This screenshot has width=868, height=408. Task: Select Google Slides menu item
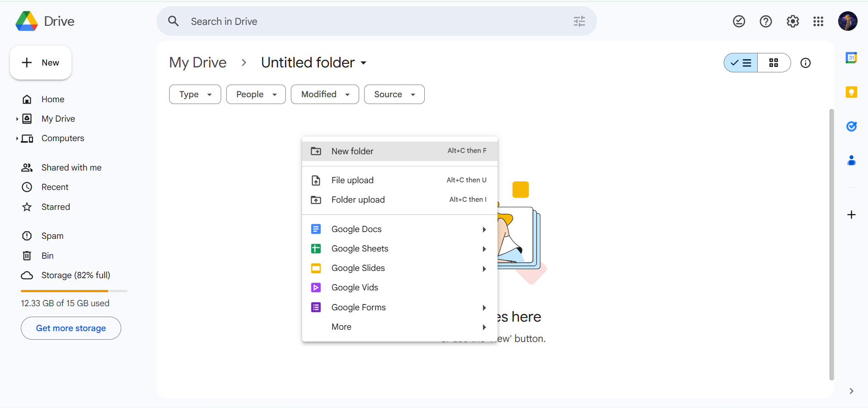click(400, 268)
